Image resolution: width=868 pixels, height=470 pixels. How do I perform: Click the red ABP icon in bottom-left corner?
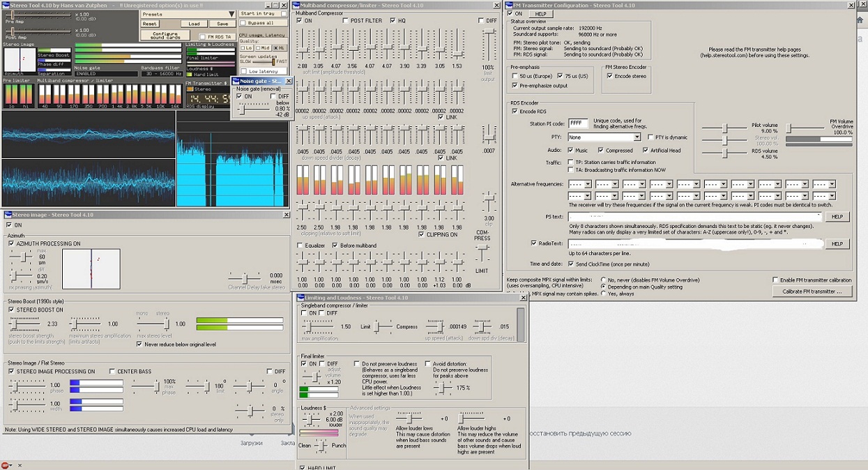[6, 465]
